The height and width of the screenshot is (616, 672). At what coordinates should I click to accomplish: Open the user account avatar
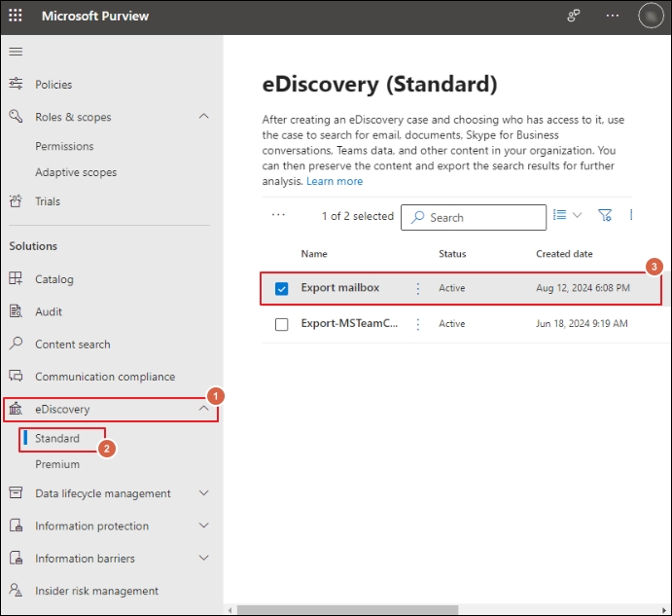click(x=651, y=16)
